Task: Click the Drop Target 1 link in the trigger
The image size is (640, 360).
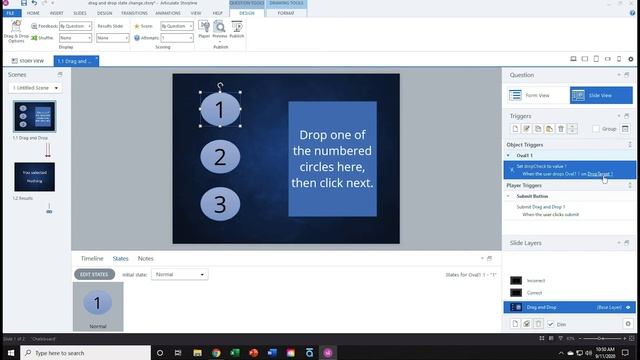Action: coord(600,174)
